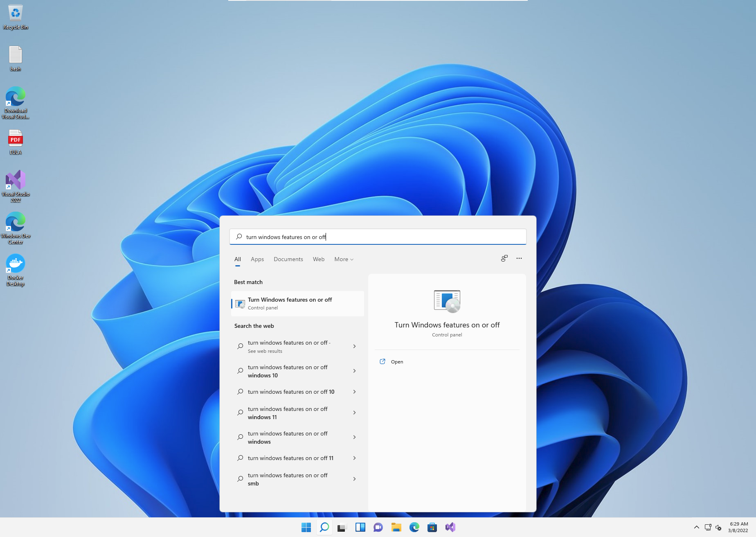This screenshot has height=537, width=756.
Task: Launch Microsoft Edge from the taskbar
Action: 414,527
